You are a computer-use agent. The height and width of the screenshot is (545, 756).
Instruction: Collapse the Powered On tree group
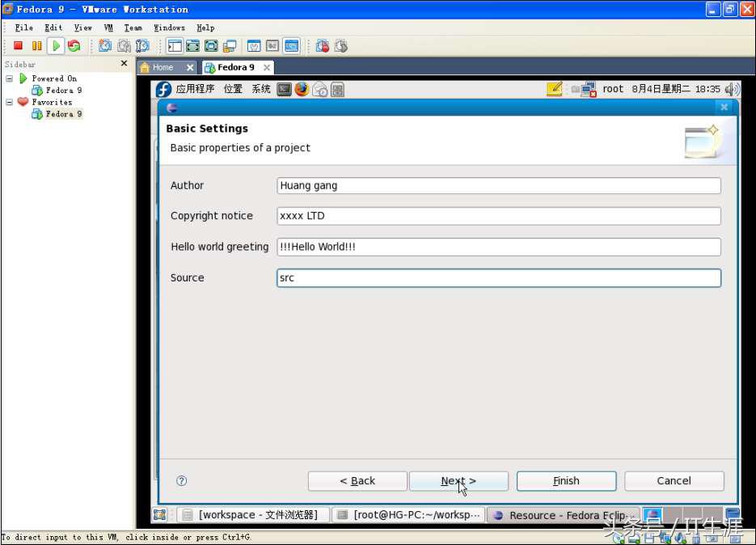tap(10, 78)
